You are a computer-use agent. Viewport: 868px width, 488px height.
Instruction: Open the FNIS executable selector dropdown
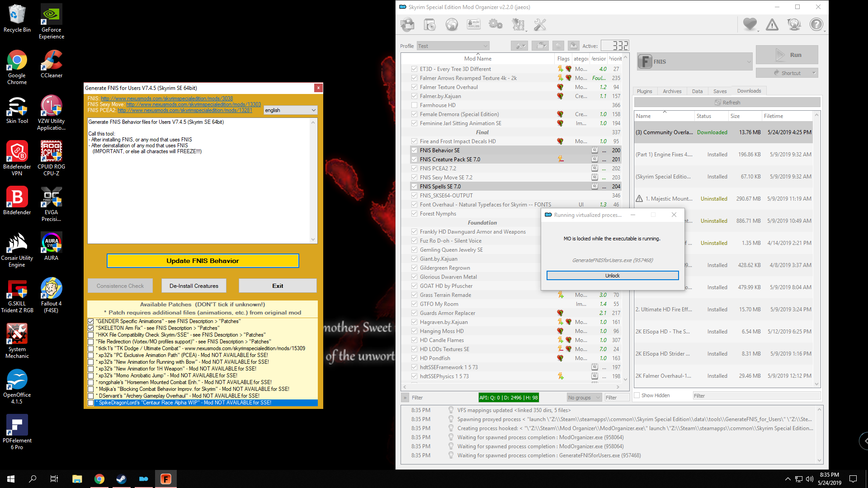coord(694,61)
